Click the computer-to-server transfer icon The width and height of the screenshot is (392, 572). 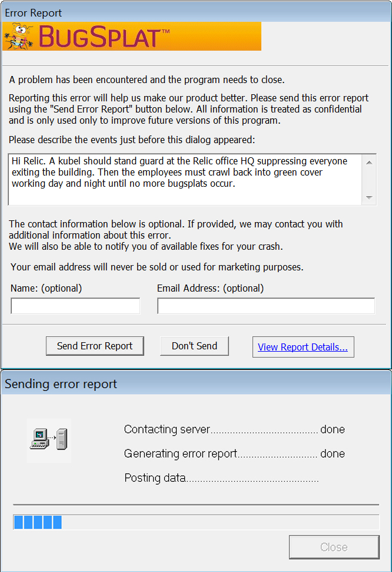point(49,439)
